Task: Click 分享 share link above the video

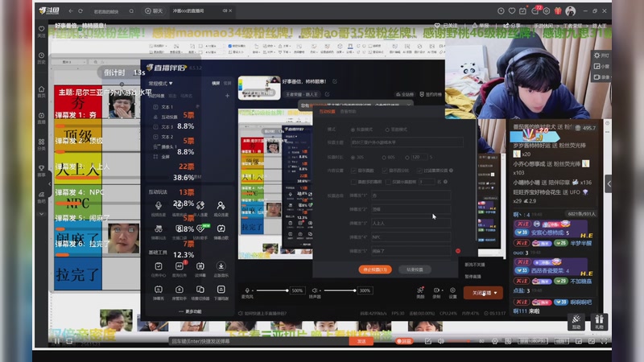Action: 512,26
